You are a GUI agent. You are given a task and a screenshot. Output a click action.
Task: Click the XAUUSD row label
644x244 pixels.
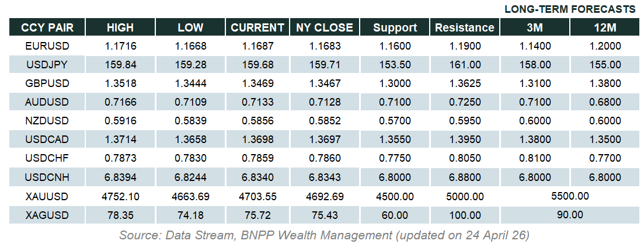47,196
